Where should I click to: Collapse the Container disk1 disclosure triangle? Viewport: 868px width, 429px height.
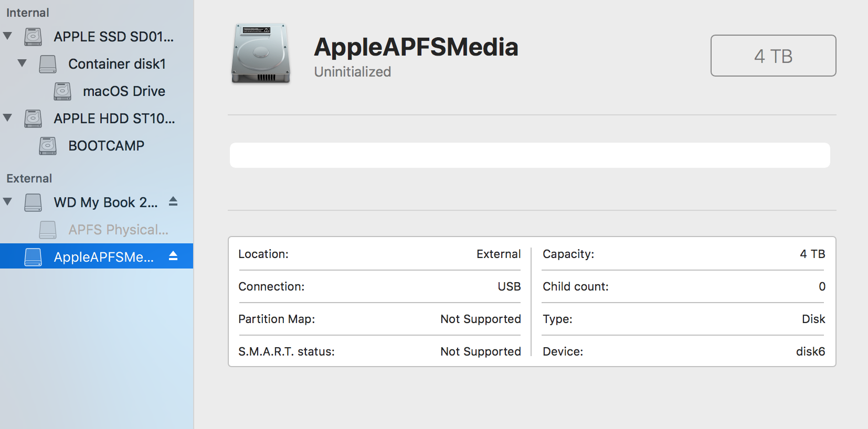pos(22,63)
